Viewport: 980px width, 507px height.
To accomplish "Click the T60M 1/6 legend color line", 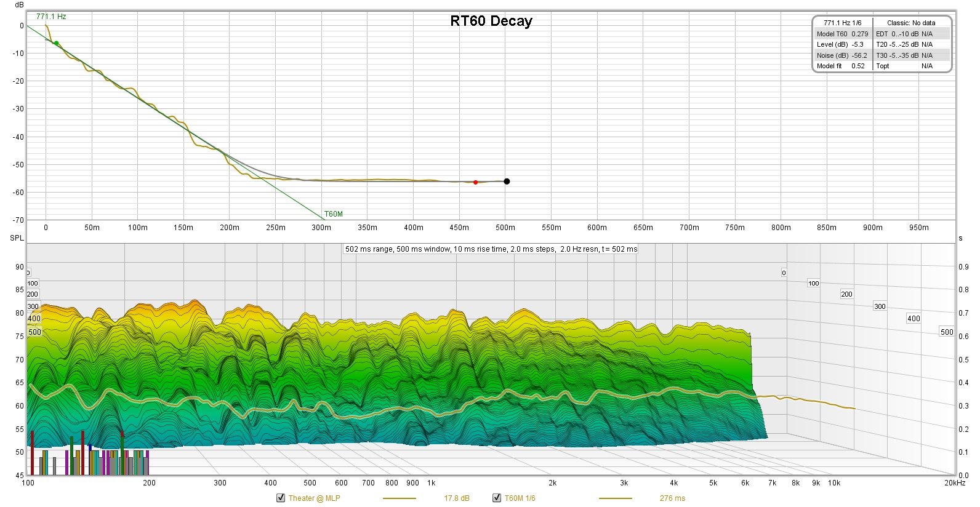I will point(615,498).
